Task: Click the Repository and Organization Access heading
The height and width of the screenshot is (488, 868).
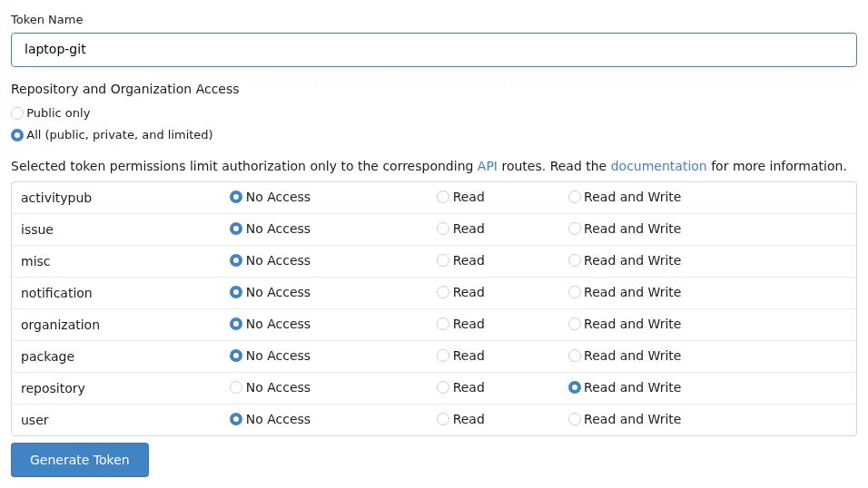Action: [x=125, y=89]
